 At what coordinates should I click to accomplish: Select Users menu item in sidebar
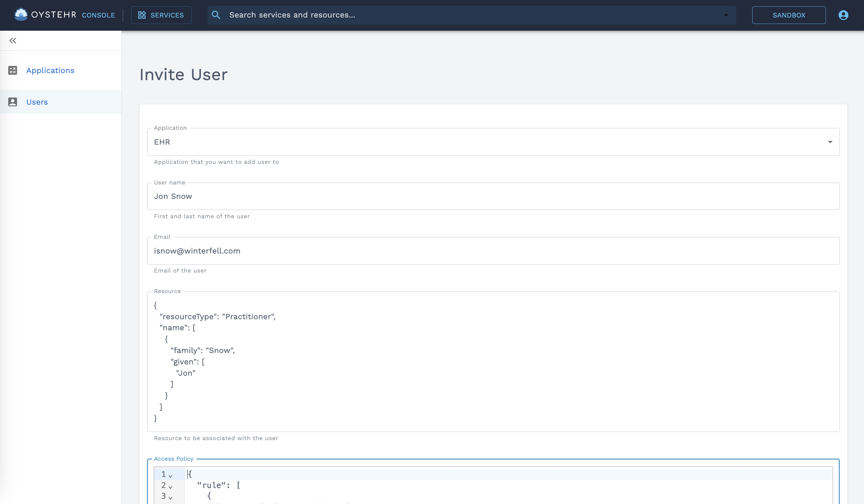pyautogui.click(x=37, y=102)
